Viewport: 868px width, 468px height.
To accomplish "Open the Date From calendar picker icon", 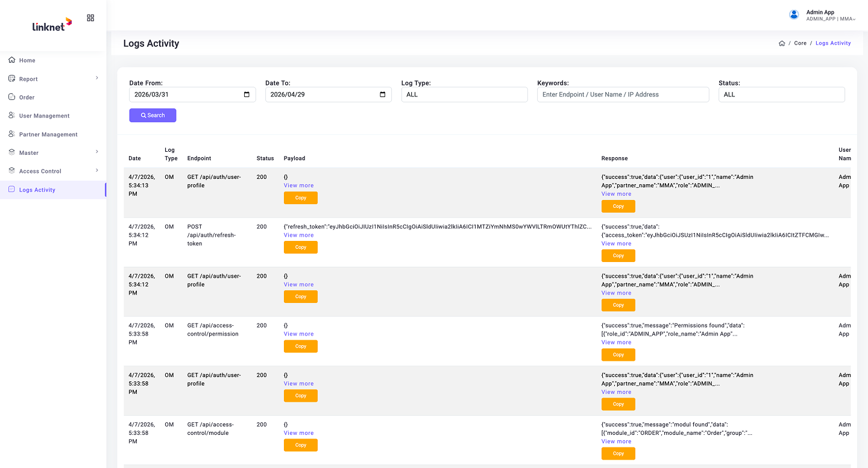I will coord(247,95).
